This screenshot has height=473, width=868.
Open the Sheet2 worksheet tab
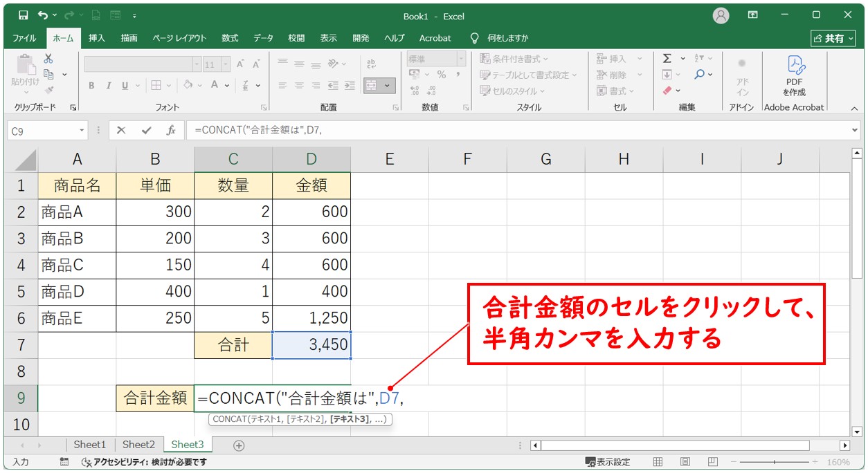(x=138, y=445)
